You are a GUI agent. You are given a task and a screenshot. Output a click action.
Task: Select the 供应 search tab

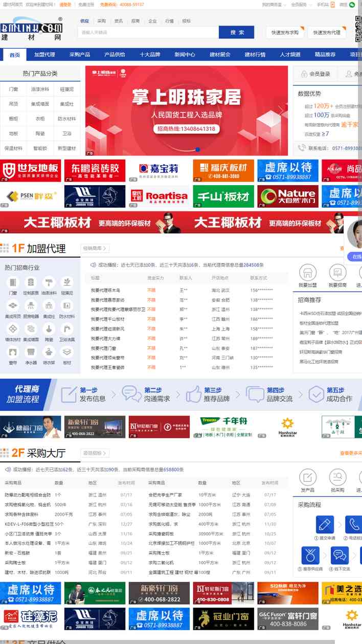(84, 21)
